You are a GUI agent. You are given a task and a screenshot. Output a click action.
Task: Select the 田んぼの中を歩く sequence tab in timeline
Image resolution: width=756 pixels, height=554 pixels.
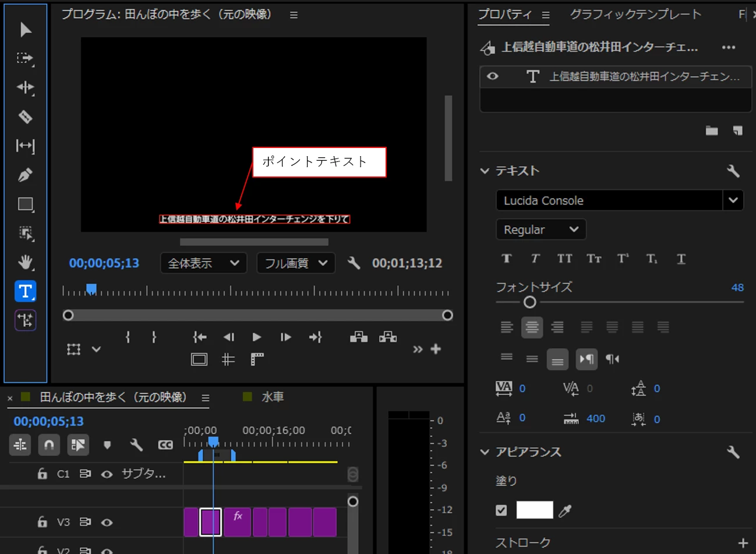click(114, 397)
